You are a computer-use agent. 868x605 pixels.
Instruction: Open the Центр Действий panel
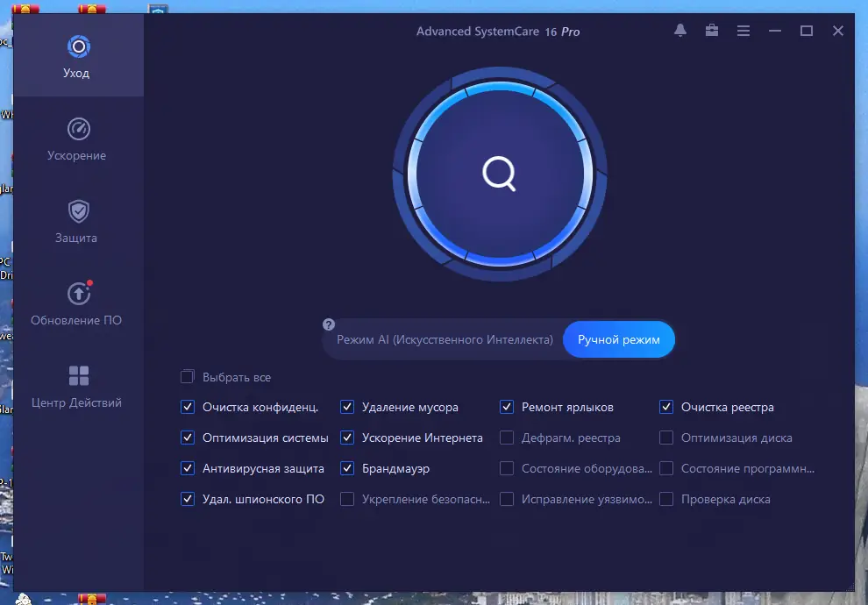coord(76,384)
